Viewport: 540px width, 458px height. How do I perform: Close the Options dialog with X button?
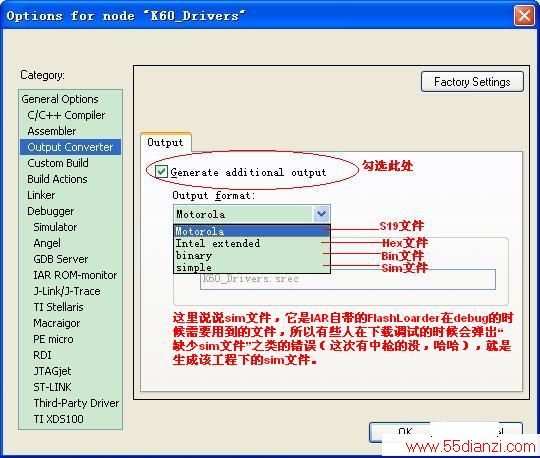(524, 16)
